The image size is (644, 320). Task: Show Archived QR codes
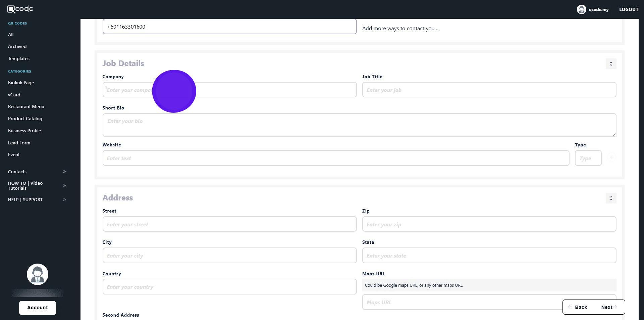pos(17,46)
